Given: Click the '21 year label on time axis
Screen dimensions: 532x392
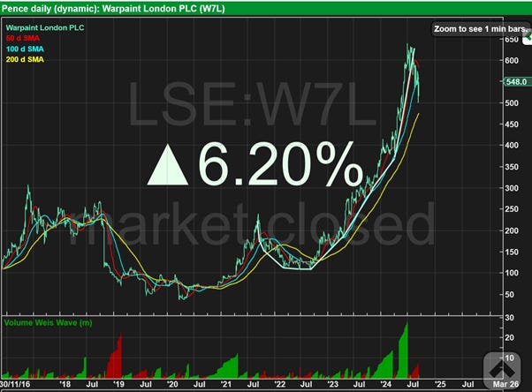Looking at the screenshot, I should [x=225, y=385].
